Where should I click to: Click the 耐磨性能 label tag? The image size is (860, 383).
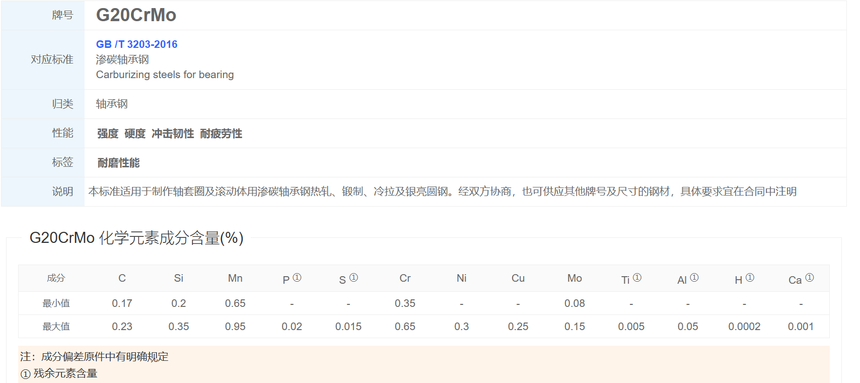118,163
